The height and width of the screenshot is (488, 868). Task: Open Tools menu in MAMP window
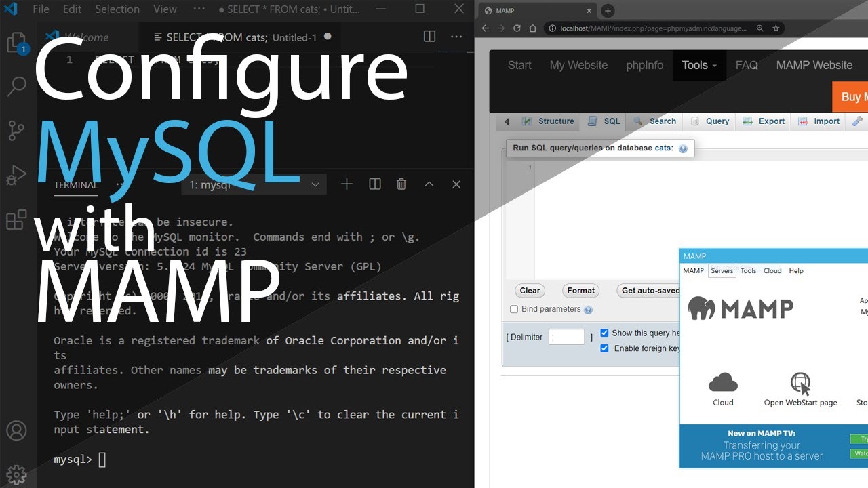coord(748,270)
